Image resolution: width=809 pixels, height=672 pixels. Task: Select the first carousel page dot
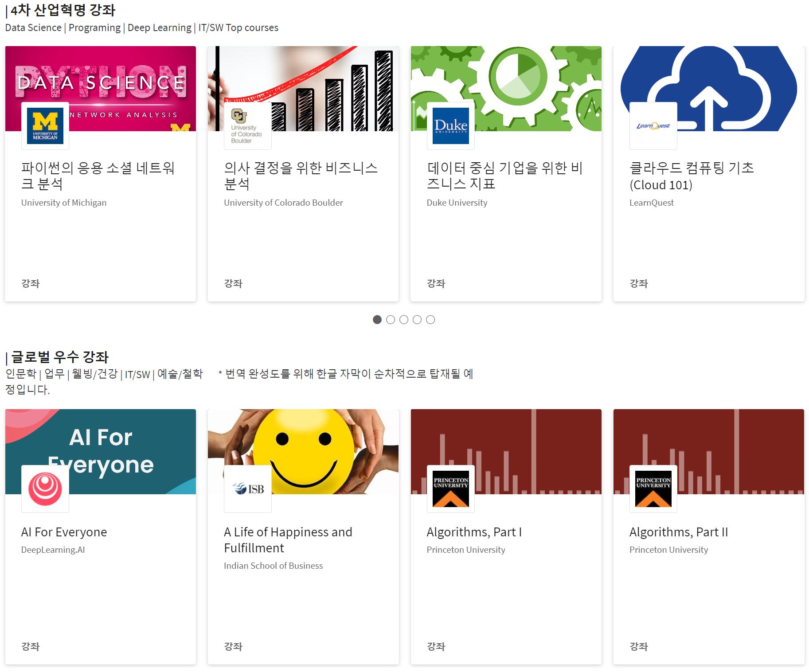377,320
